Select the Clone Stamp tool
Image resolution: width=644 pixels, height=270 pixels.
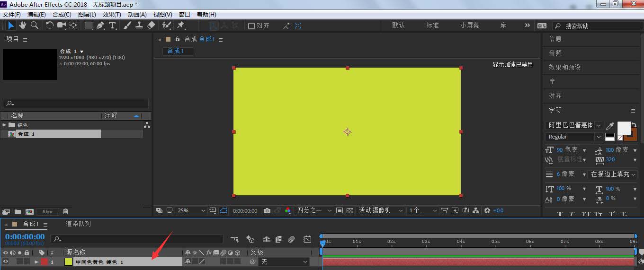coord(139,26)
